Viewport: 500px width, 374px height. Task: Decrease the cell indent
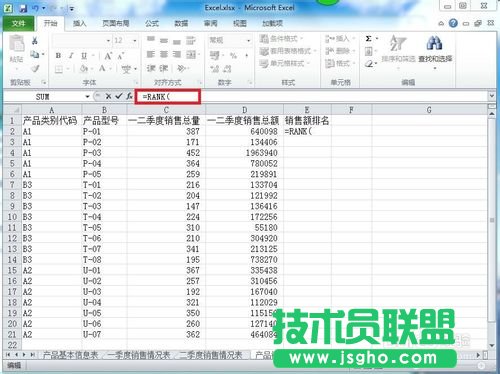click(151, 68)
